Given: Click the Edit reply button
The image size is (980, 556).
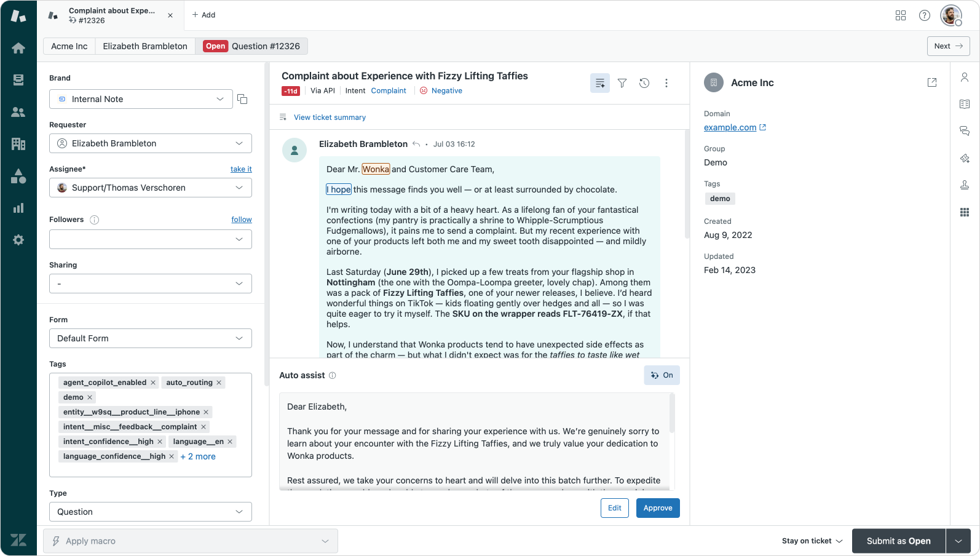Looking at the screenshot, I should click(x=615, y=508).
